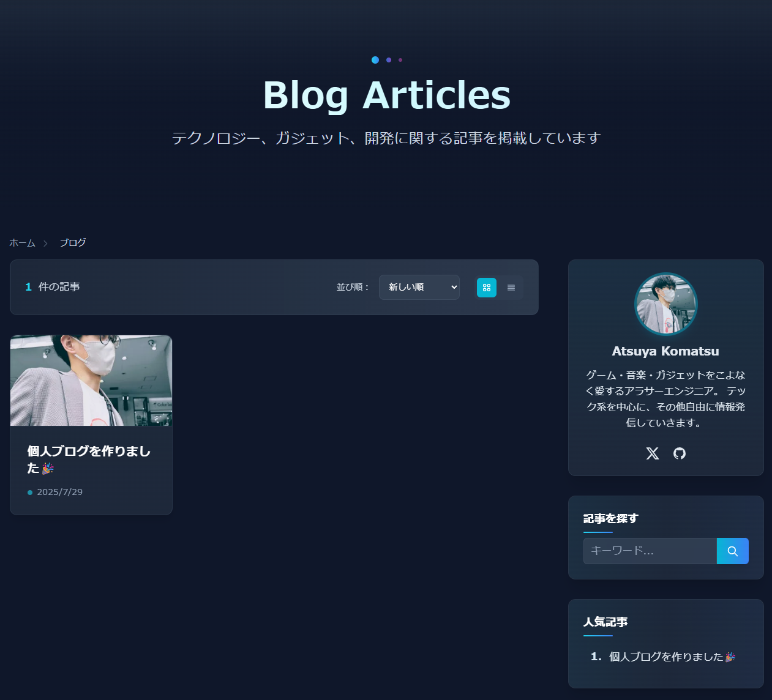Open the X (Twitter) profile icon

point(653,453)
